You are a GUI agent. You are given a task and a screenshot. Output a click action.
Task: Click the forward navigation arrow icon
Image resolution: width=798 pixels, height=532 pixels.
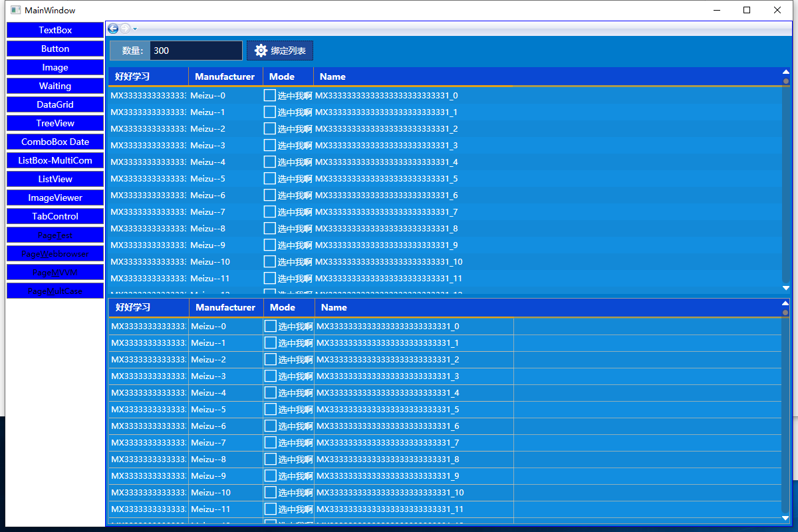click(124, 29)
